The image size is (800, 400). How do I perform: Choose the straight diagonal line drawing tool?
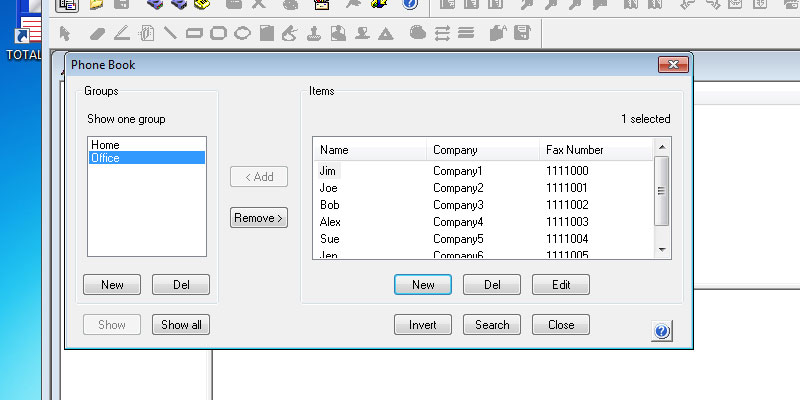[x=170, y=33]
